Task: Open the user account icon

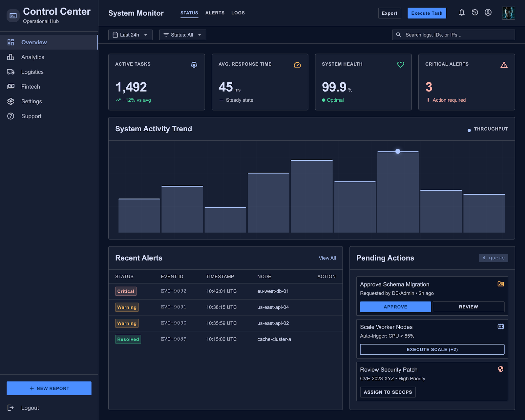Action: pos(488,12)
